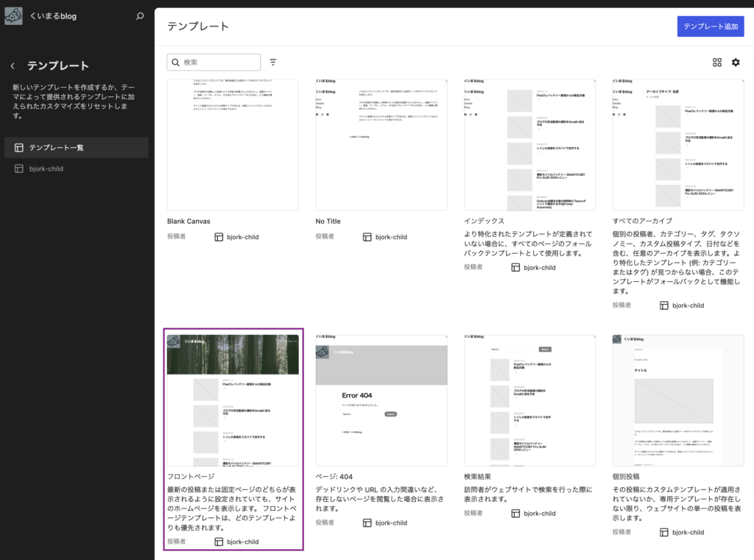Click the くいまるblog site logo icon

tap(13, 16)
